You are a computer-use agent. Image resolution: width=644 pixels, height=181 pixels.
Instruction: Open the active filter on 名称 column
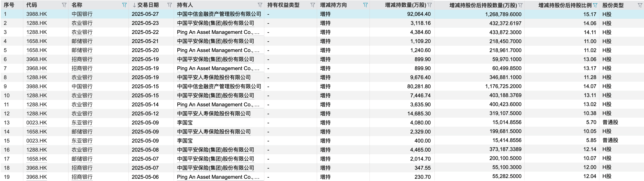coord(124,5)
